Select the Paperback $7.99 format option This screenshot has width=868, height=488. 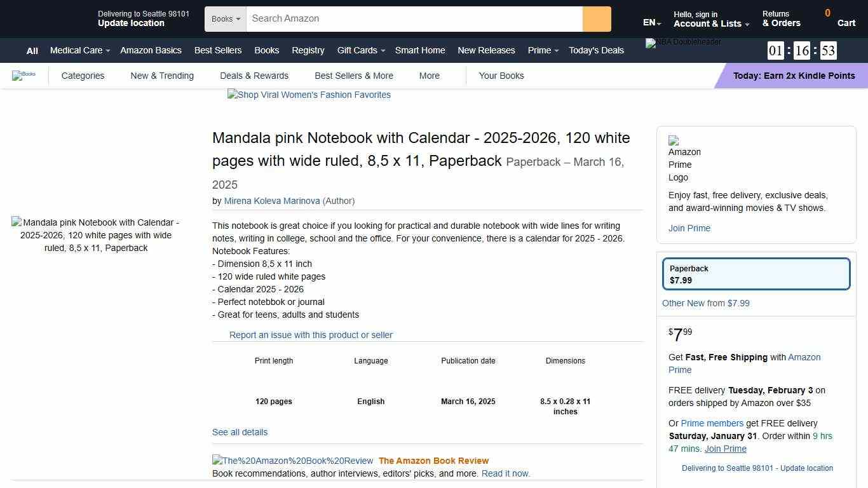(756, 274)
